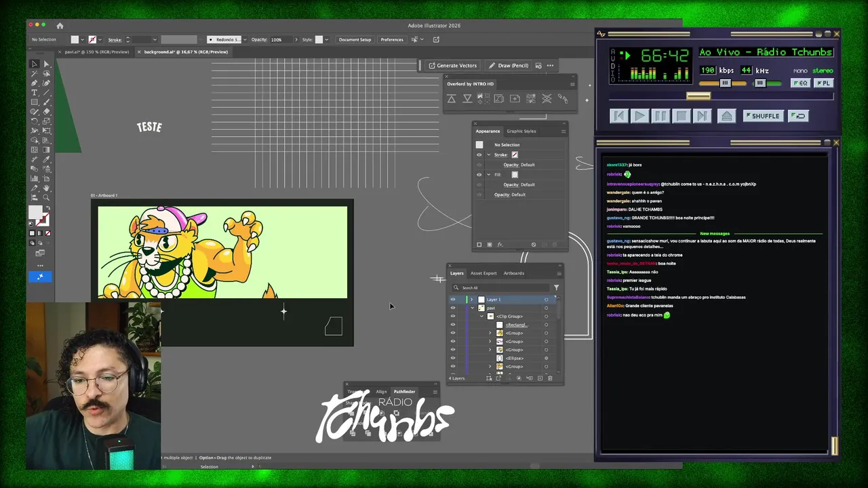This screenshot has height=488, width=868.
Task: Open the stroke weight dropdown
Action: coord(155,39)
